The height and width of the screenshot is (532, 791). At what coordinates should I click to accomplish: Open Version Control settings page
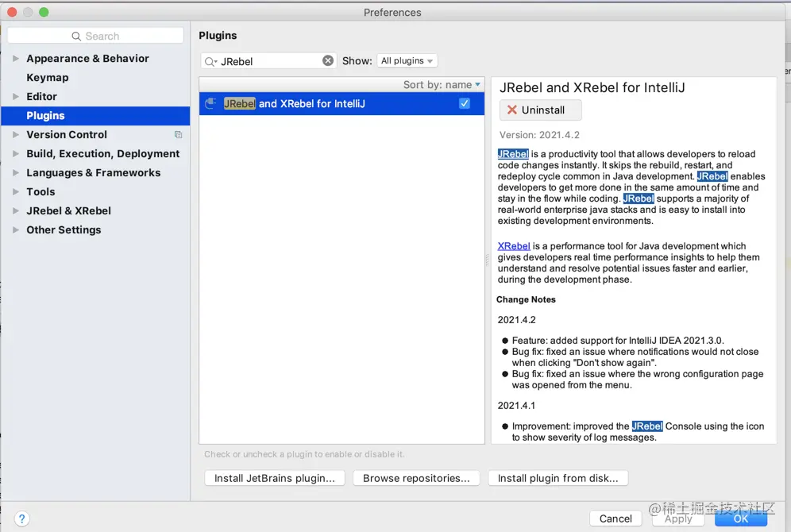67,135
